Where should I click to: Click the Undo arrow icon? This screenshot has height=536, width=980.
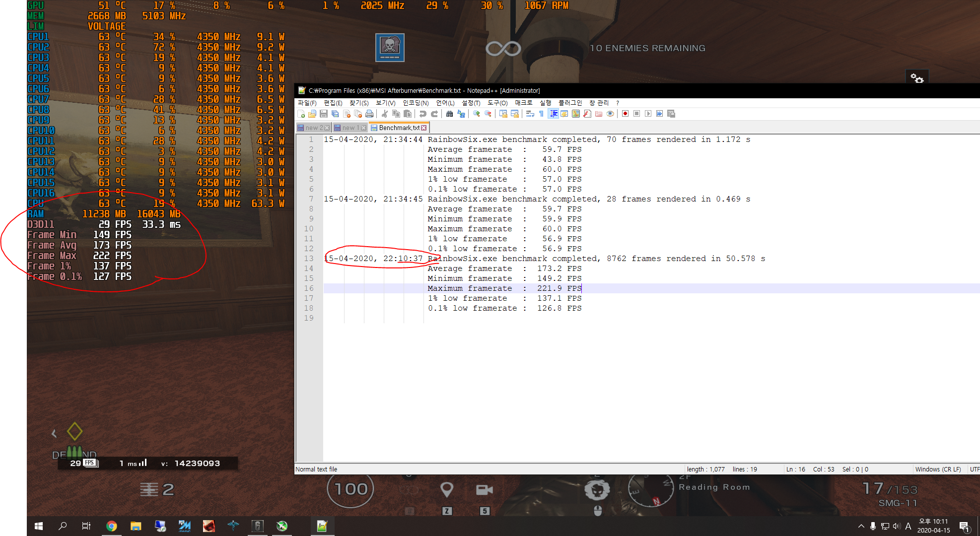(423, 114)
